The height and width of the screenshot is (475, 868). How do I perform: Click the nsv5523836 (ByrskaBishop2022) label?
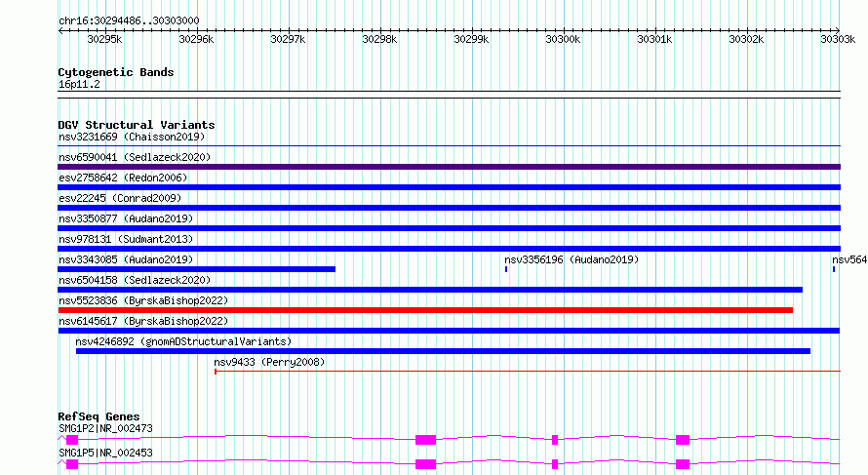143,300
